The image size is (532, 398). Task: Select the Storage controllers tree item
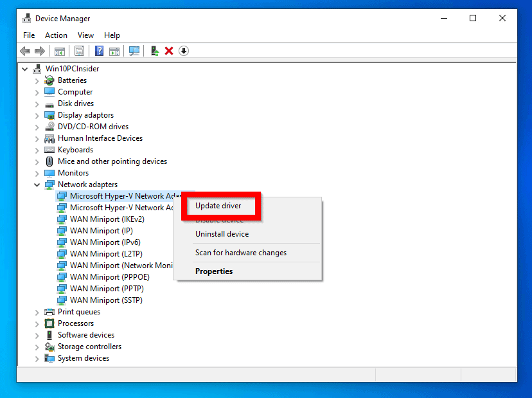pos(89,347)
